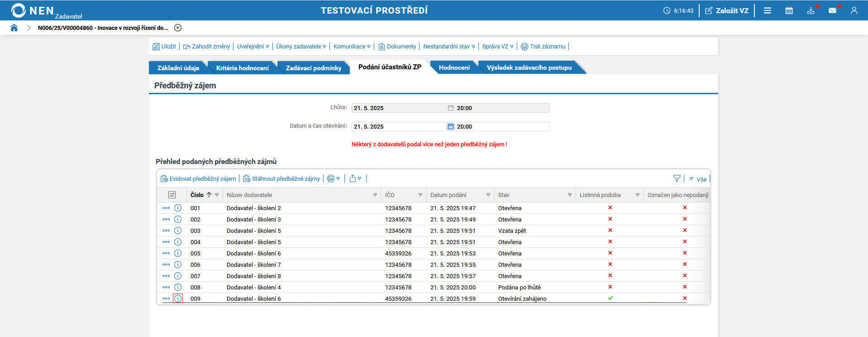Open the calendar icon in top bar
The height and width of the screenshot is (337, 868).
pos(789,10)
